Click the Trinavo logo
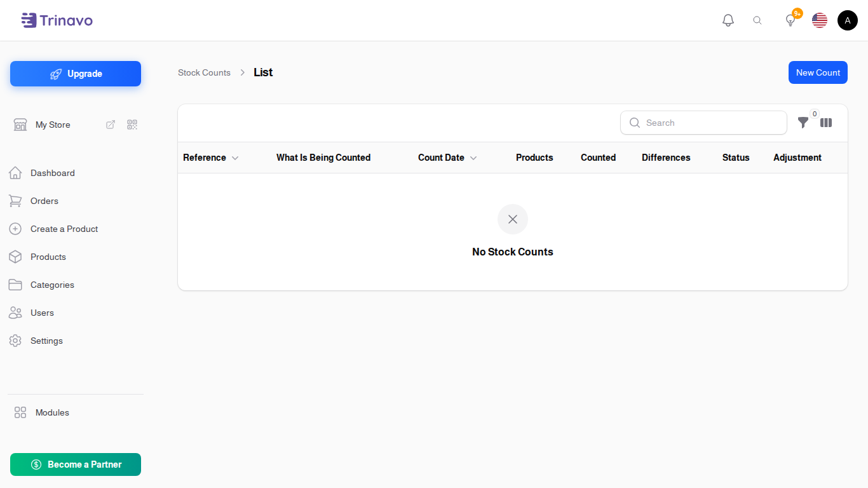 [57, 20]
